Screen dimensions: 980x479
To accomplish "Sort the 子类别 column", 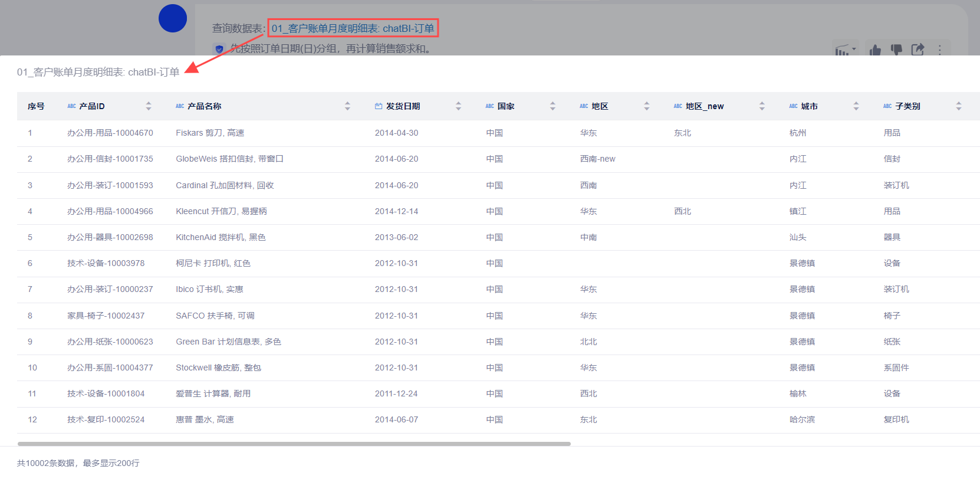I will pos(959,106).
